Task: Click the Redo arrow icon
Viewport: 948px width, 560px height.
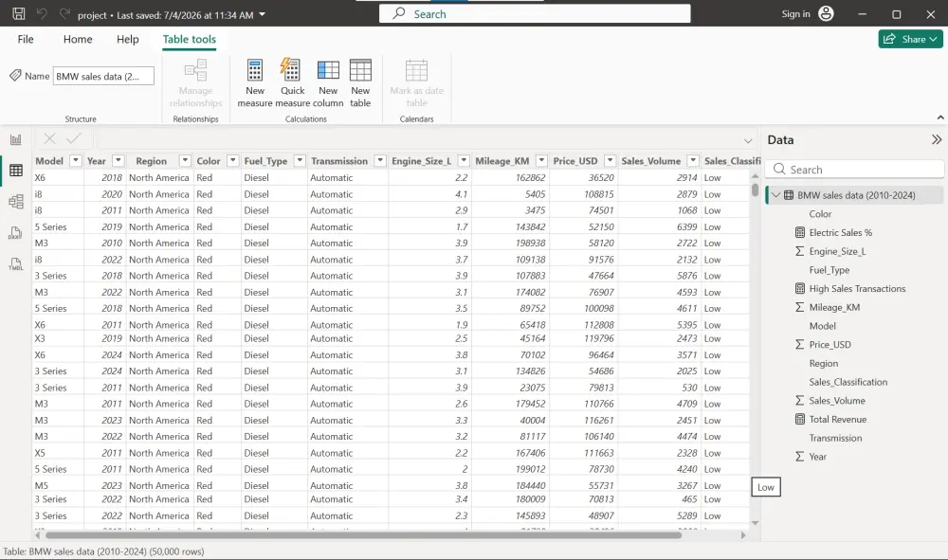Action: [64, 13]
